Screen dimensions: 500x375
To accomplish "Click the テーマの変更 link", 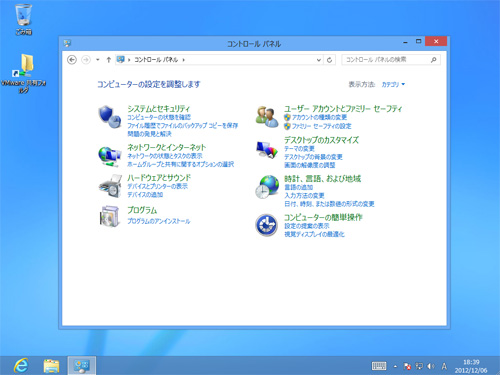I will coord(299,149).
